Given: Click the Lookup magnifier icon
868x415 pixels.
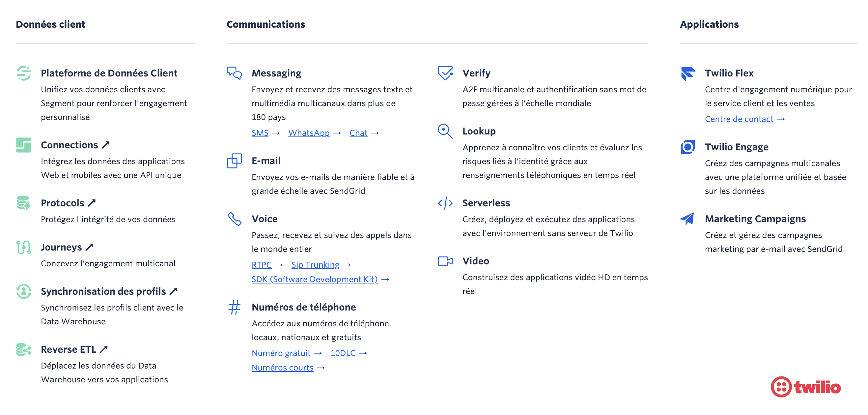Looking at the screenshot, I should point(445,131).
